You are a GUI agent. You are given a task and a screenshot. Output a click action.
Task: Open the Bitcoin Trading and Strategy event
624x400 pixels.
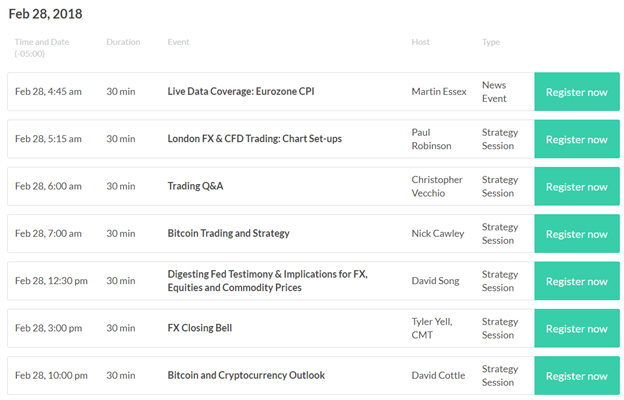click(228, 234)
